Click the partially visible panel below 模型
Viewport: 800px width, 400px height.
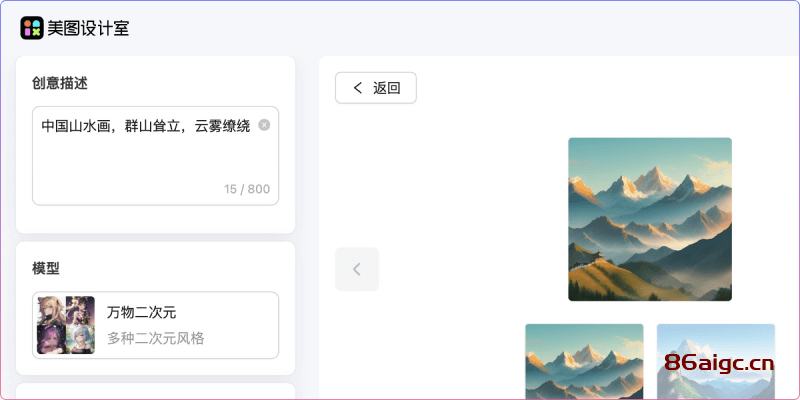[156, 392]
